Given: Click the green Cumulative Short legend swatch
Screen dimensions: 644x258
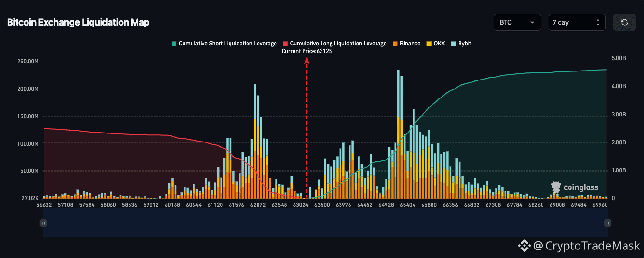Looking at the screenshot, I should coord(174,44).
